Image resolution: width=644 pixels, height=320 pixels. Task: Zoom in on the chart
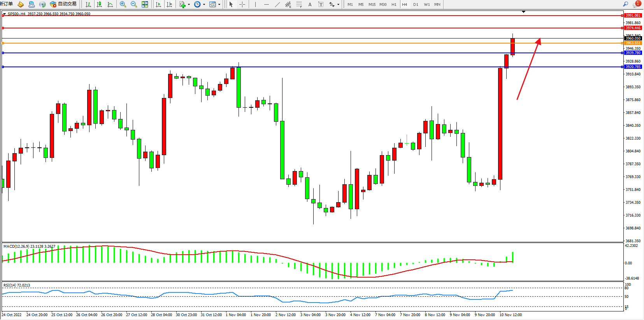[123, 4]
